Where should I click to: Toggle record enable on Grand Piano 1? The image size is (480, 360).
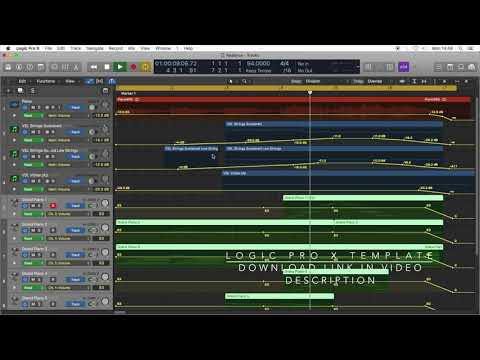[x=53, y=205]
